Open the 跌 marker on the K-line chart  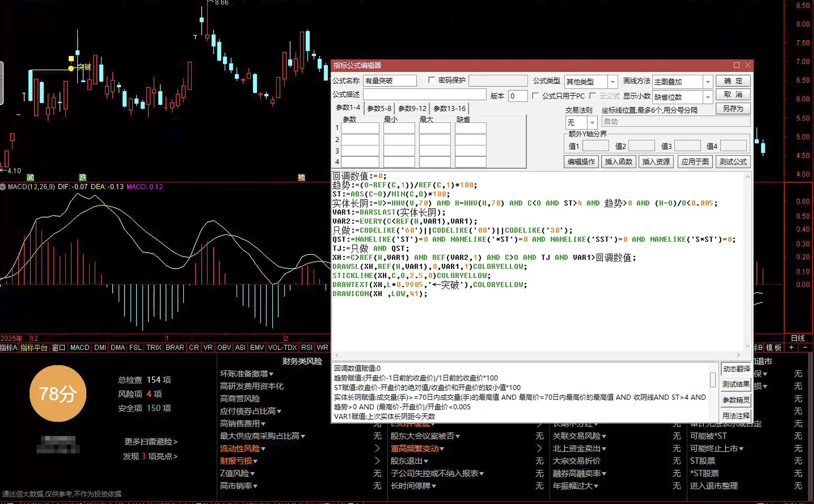pos(83,177)
